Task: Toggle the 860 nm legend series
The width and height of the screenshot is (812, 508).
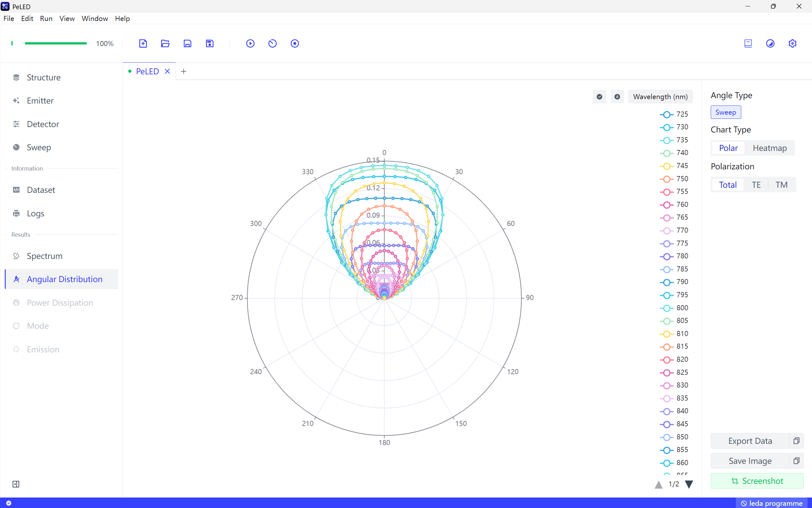Action: tap(674, 463)
